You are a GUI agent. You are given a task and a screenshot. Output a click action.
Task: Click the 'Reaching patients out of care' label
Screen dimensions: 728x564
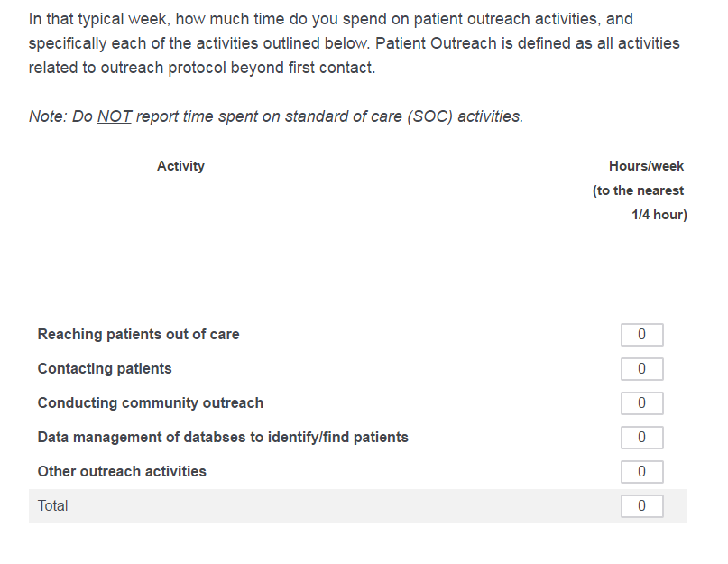click(138, 335)
